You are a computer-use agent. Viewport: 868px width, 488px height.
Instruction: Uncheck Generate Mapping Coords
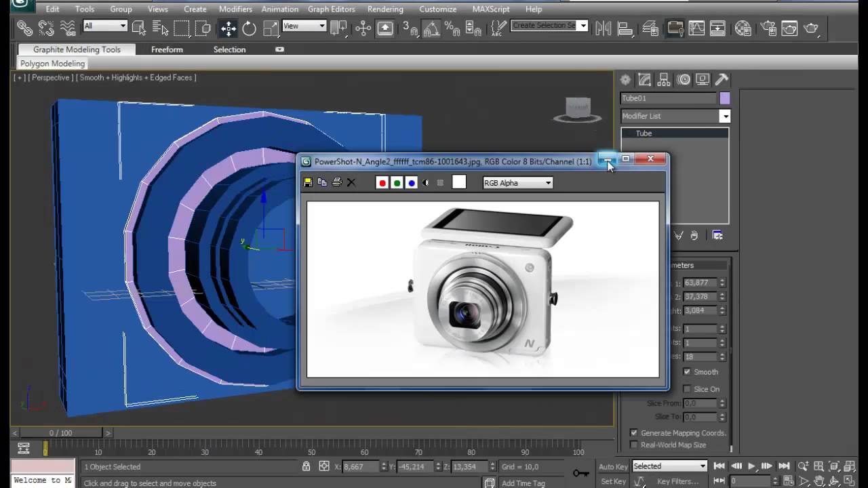[x=634, y=432]
